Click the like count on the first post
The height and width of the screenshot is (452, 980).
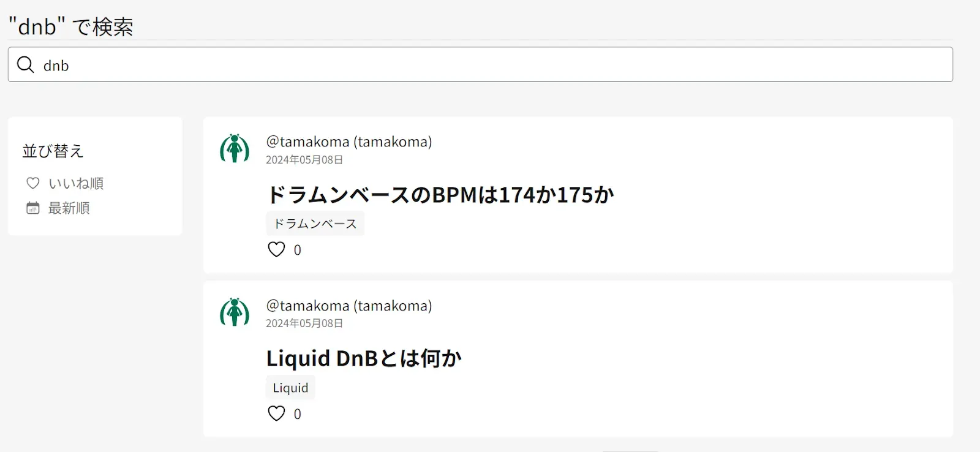point(298,250)
